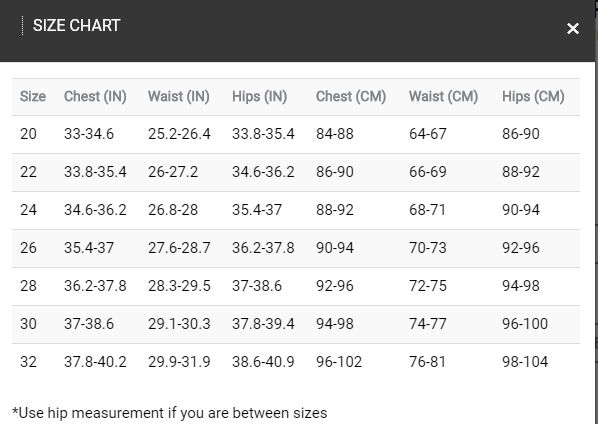Close the size chart dialog

pyautogui.click(x=573, y=28)
